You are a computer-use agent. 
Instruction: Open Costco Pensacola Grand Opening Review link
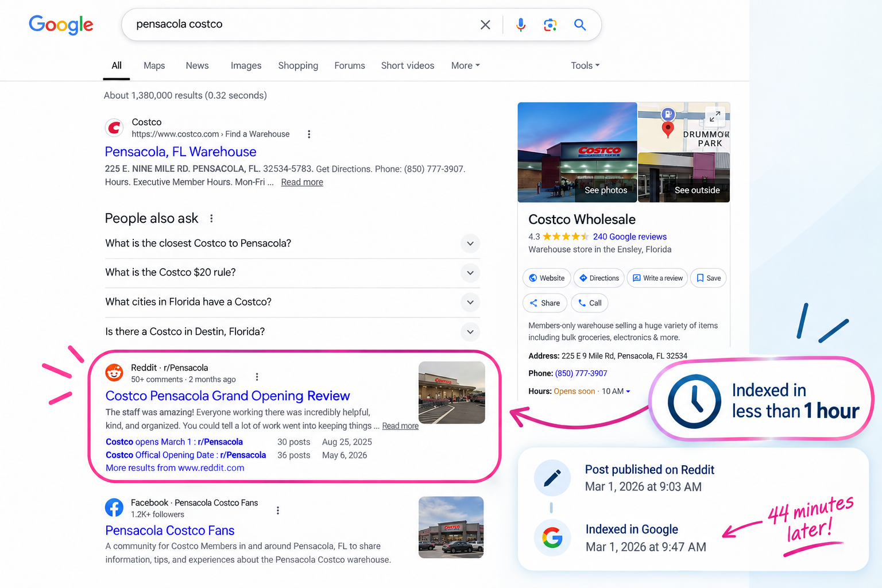(227, 396)
